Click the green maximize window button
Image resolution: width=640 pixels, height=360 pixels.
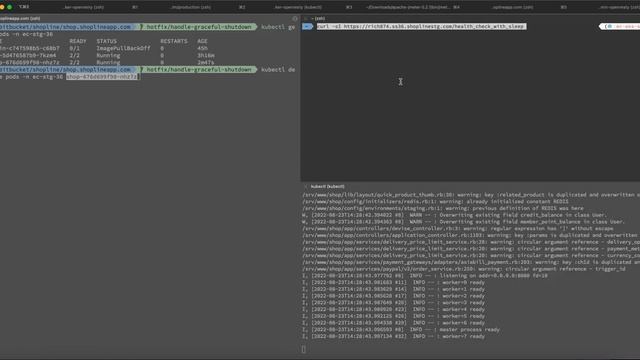[9, 7]
